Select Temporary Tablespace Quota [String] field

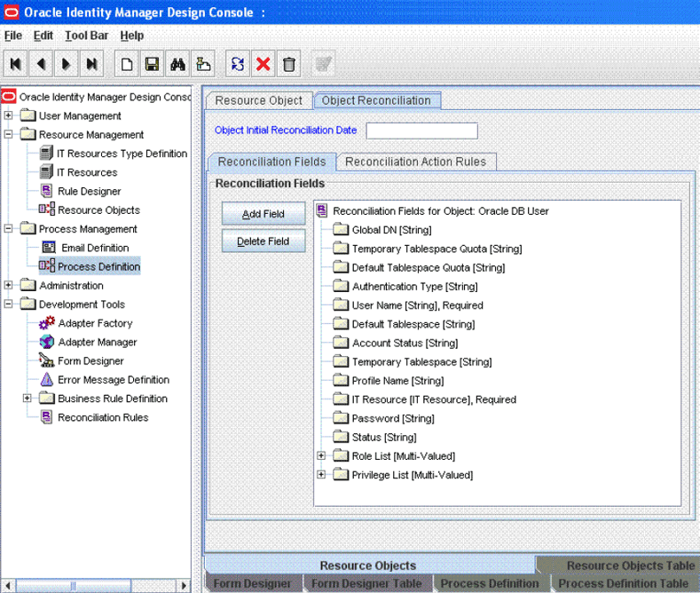pos(437,249)
